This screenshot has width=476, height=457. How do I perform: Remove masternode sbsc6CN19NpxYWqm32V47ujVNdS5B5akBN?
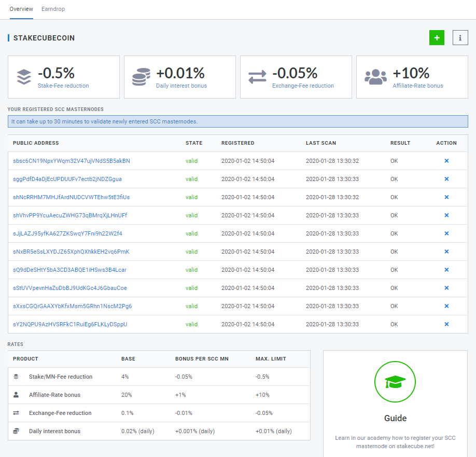446,161
